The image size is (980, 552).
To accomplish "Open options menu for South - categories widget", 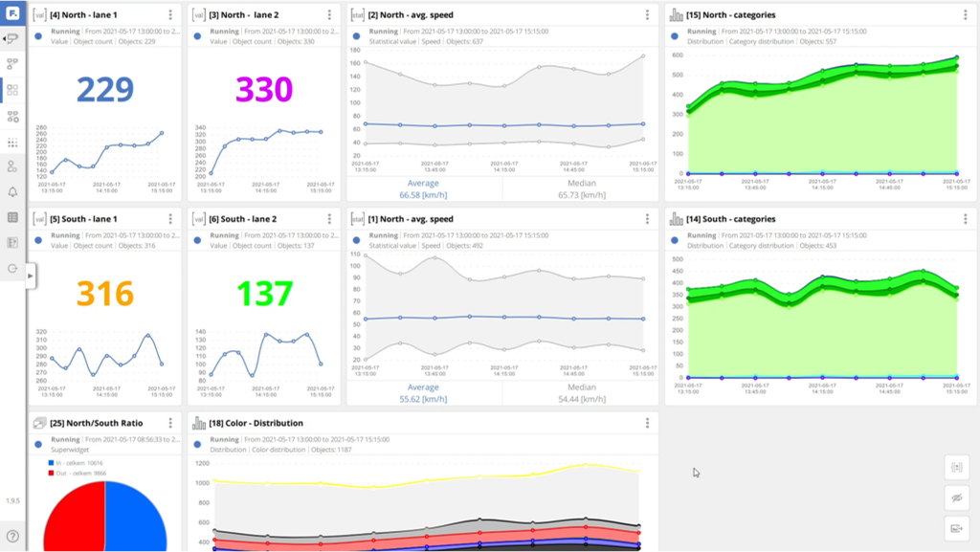I will pyautogui.click(x=966, y=219).
